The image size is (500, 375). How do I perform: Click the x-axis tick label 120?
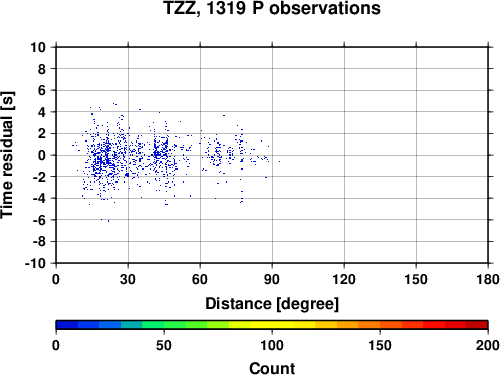(344, 279)
